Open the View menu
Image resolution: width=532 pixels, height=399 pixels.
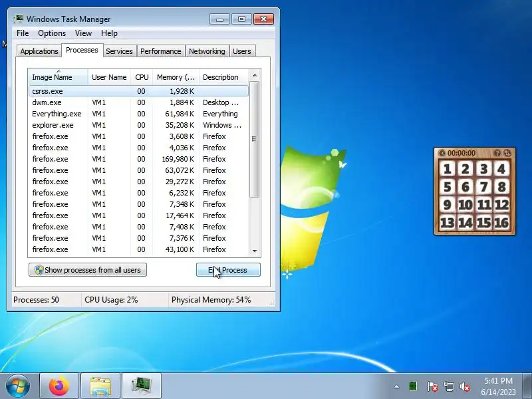pos(83,33)
